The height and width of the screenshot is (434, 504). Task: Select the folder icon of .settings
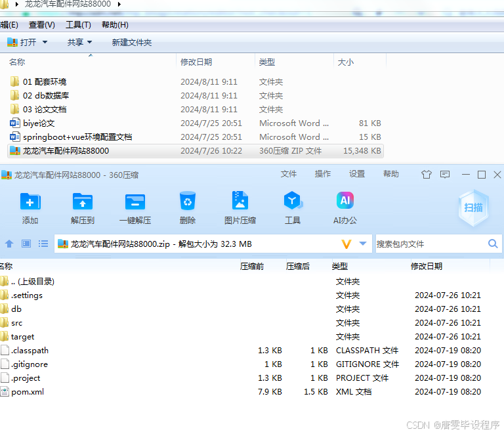(4, 295)
